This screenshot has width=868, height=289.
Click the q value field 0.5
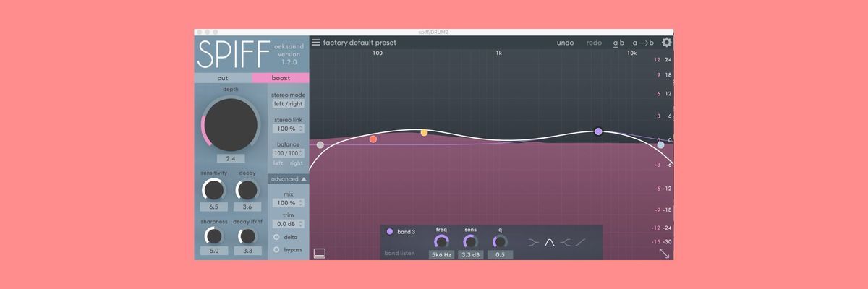click(x=500, y=255)
